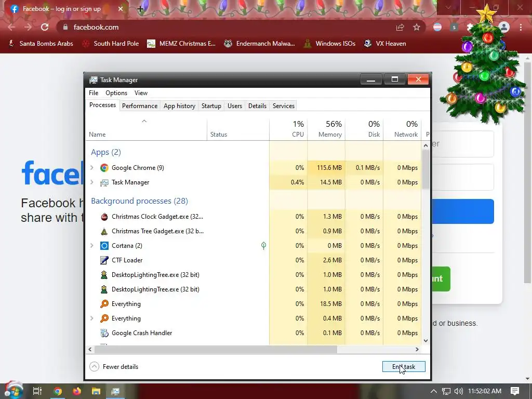
Task: Click the share page icon in address bar
Action: point(400,27)
